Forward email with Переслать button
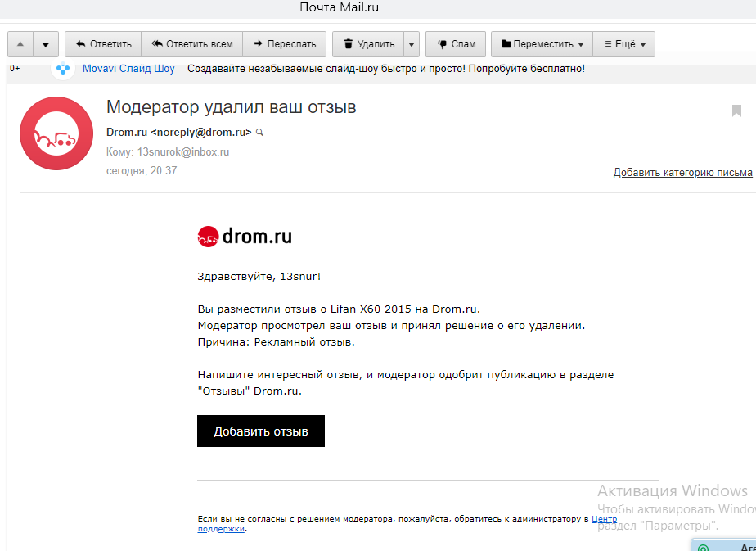756x551 pixels. coord(285,44)
